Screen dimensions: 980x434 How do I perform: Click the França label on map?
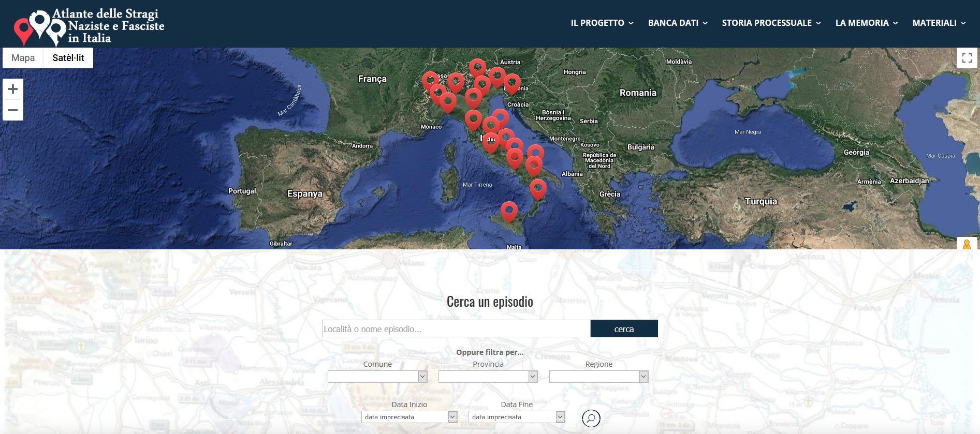[x=372, y=79]
